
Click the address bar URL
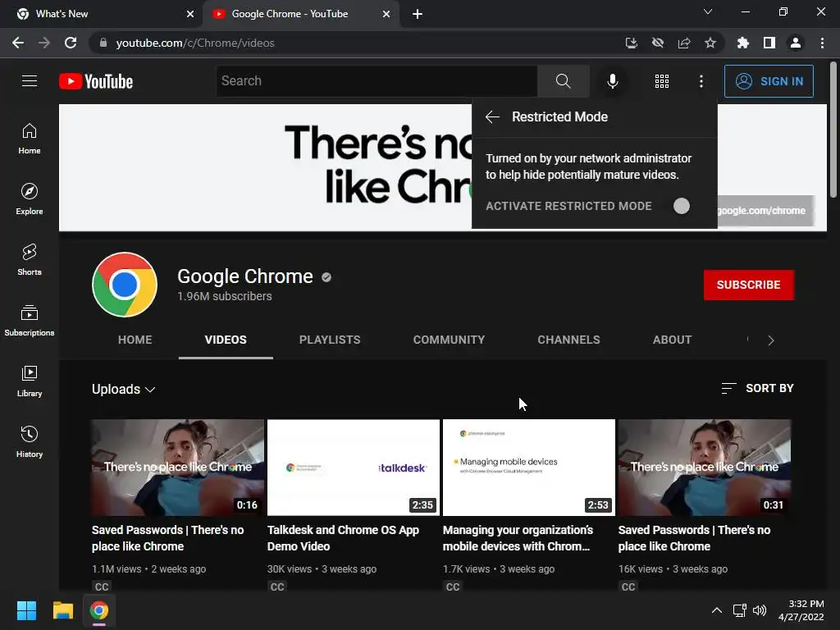(x=195, y=43)
